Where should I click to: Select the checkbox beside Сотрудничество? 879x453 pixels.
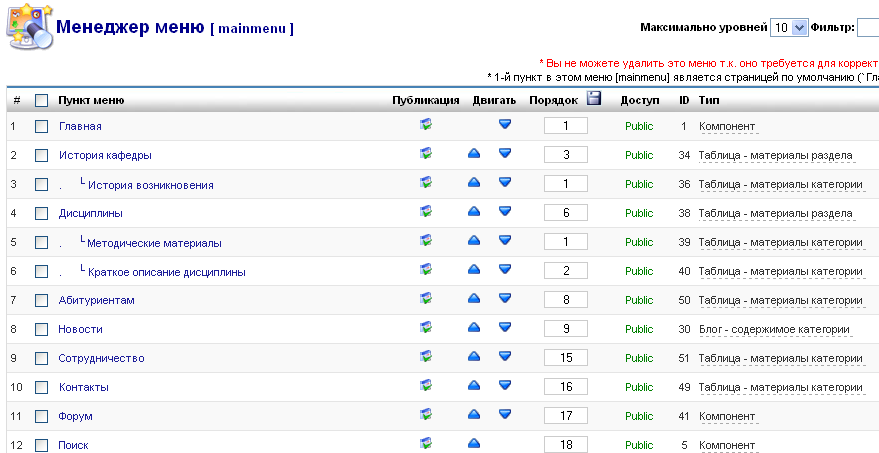tap(41, 358)
